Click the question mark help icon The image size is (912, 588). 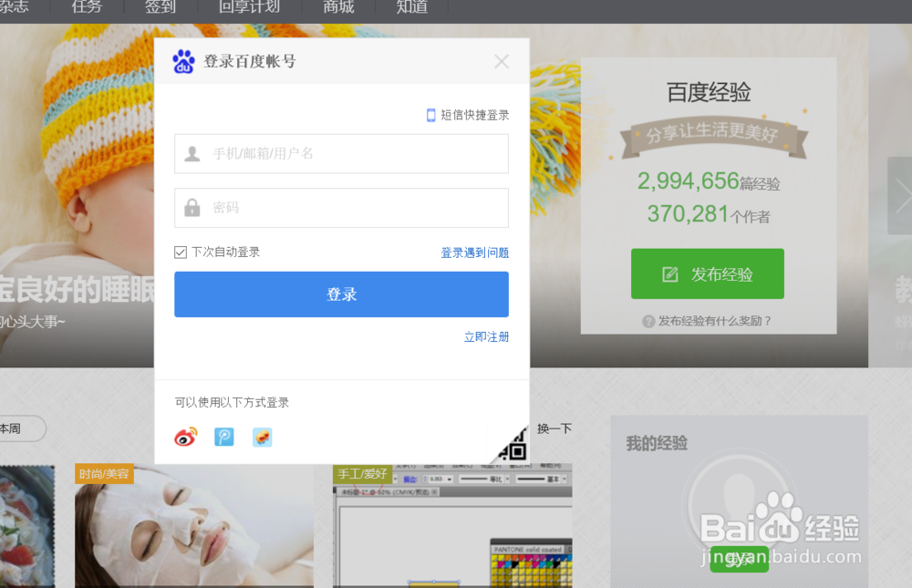click(x=648, y=321)
